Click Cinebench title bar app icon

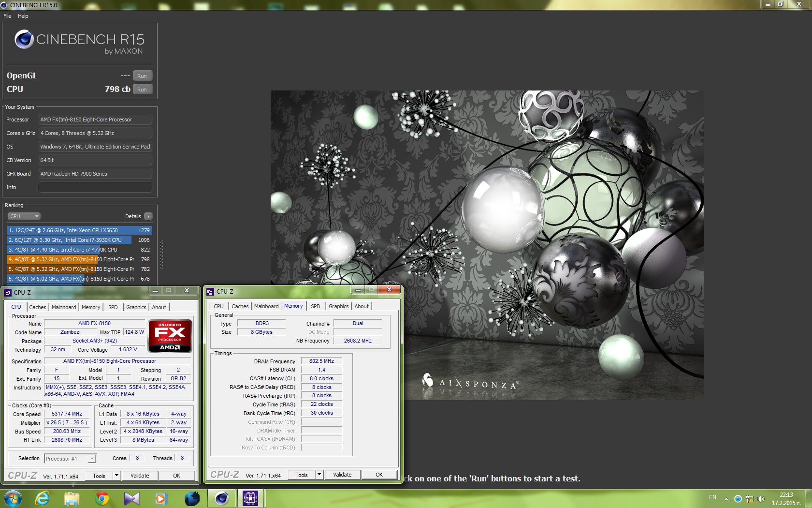pyautogui.click(x=4, y=5)
